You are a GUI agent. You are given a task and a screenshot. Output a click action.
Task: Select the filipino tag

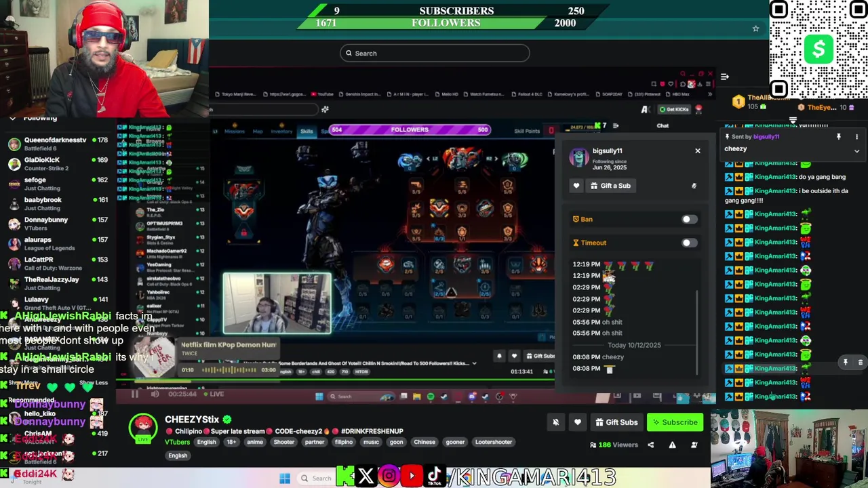pos(344,442)
